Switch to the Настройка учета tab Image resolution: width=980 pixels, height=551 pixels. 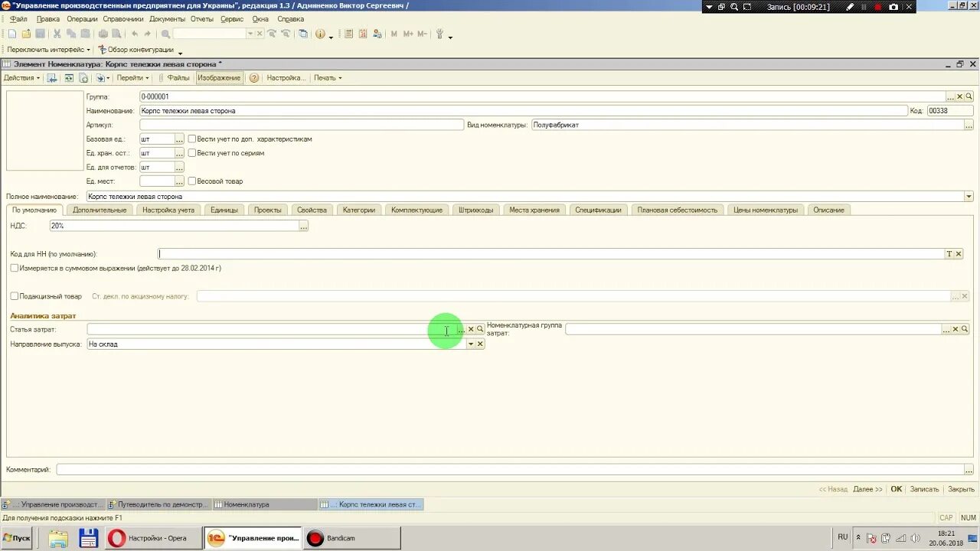168,210
